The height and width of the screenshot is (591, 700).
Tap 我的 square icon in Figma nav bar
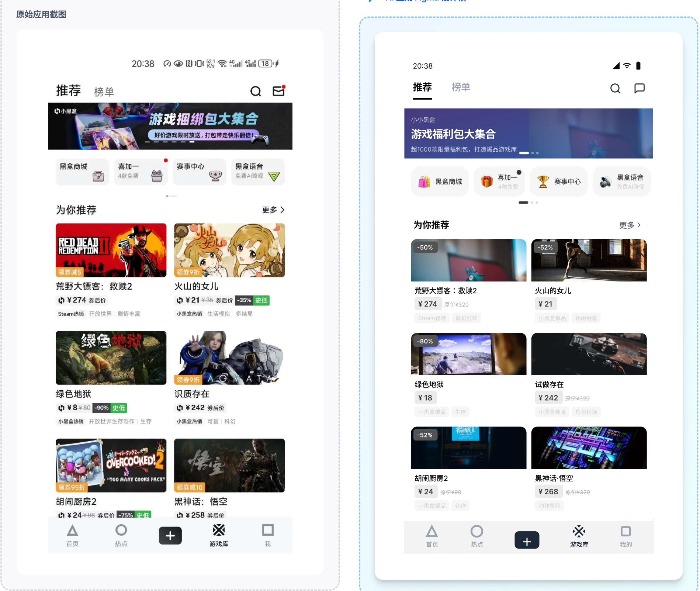tap(626, 531)
